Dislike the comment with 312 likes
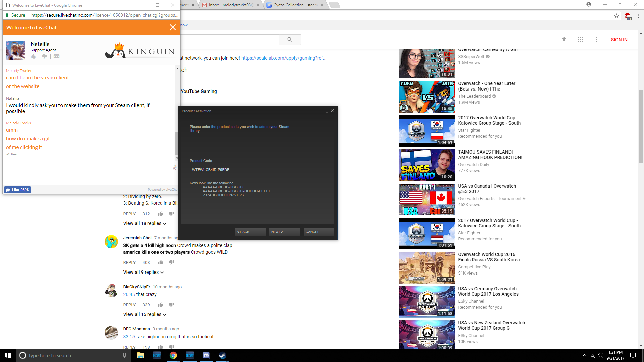The height and width of the screenshot is (362, 644). coord(171,214)
